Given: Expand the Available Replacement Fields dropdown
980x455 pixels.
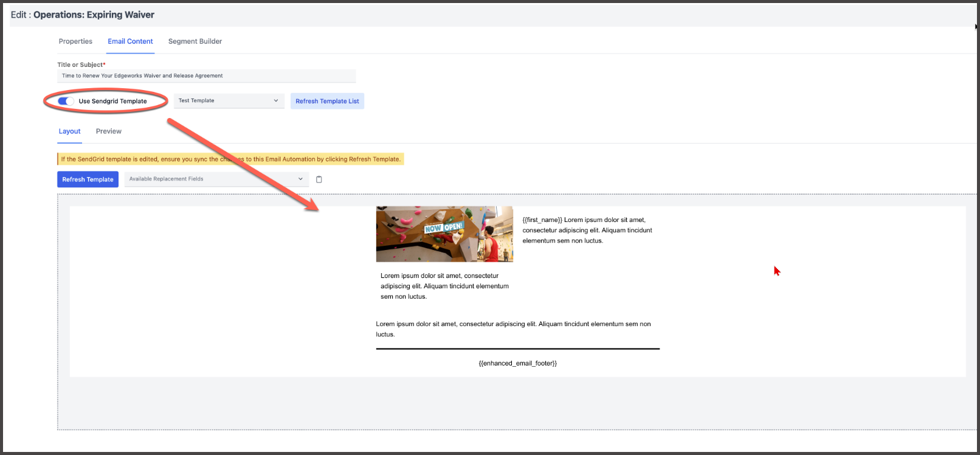Looking at the screenshot, I should point(216,179).
